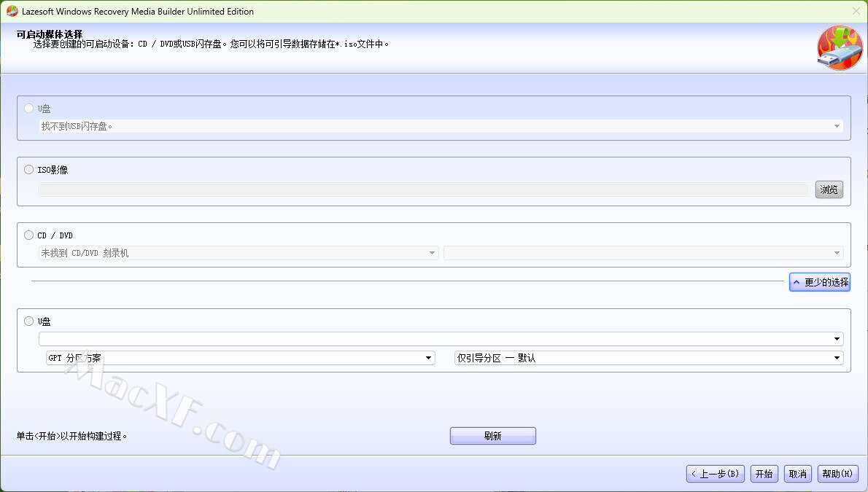This screenshot has height=492, width=868.
Task: Select the U盘 radio above the 找不到USB闪存盘 dropdown
Action: (28, 108)
